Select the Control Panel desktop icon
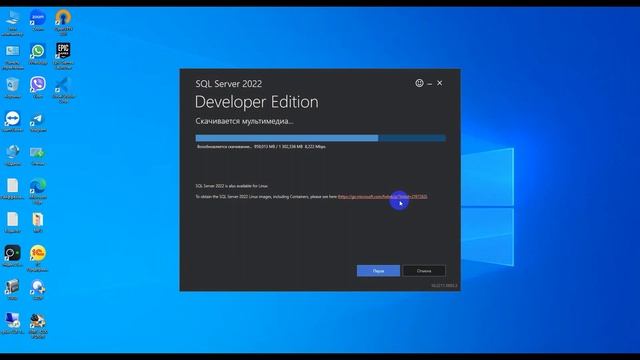Viewport: 640px width, 360px height. (x=12, y=56)
